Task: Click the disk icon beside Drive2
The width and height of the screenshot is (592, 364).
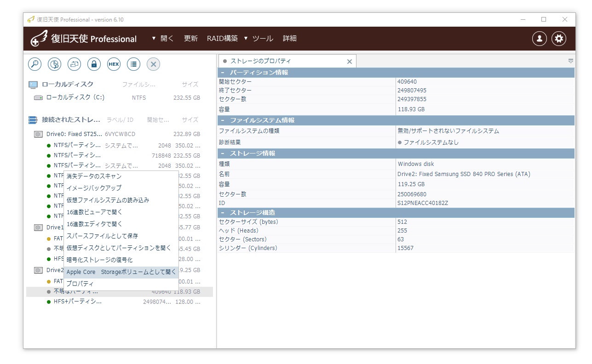Action: [x=39, y=270]
